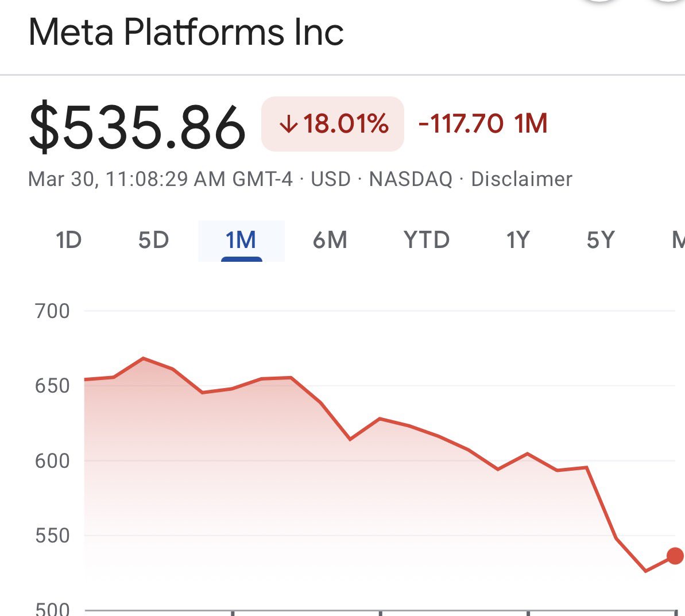Click the 700 y-axis label
The width and height of the screenshot is (685, 616).
pos(52,311)
